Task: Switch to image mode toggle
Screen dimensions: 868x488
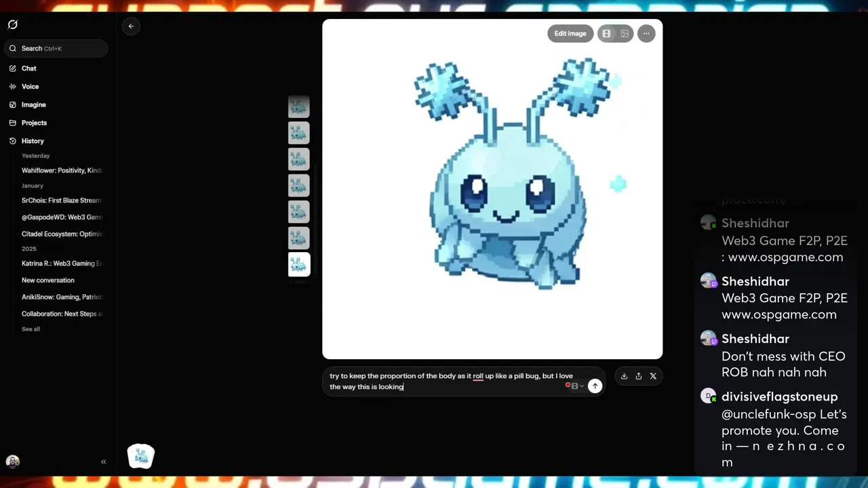Action: 625,34
